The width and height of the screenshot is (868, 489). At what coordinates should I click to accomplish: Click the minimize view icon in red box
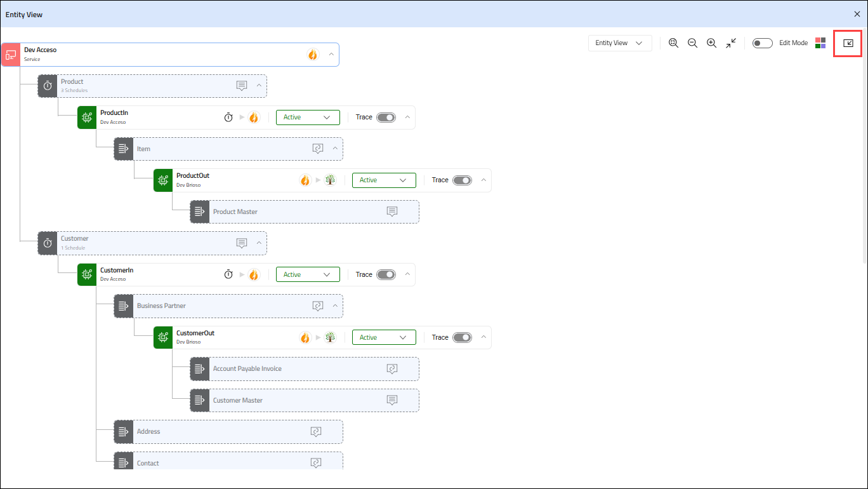click(848, 43)
